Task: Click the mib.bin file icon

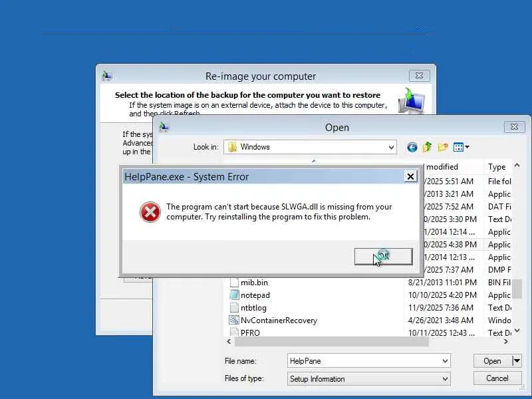Action: 234,282
